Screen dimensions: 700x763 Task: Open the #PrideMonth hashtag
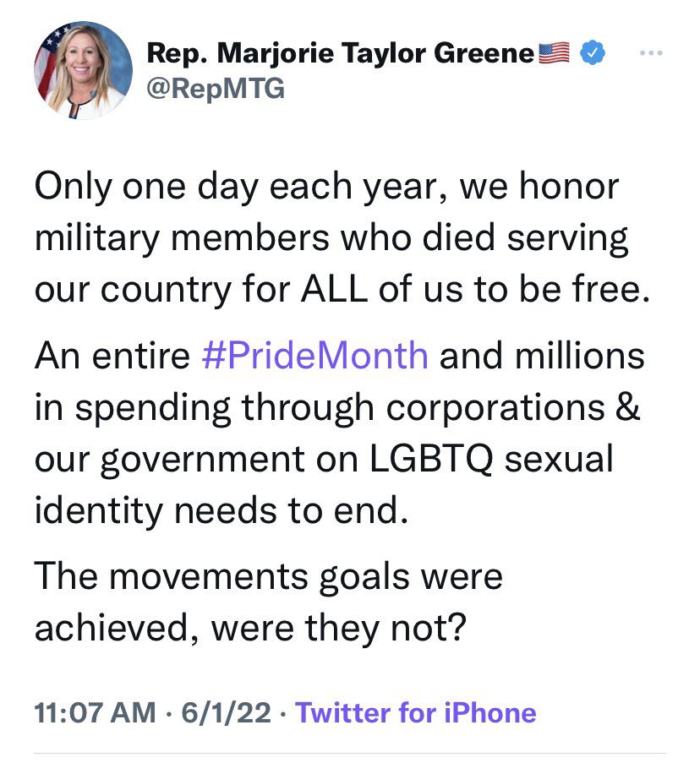(314, 355)
